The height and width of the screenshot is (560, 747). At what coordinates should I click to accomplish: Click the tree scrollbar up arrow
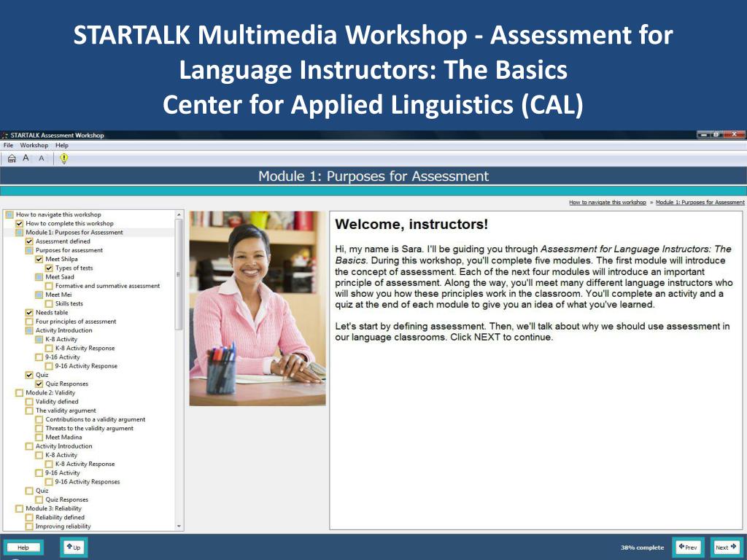tap(179, 215)
